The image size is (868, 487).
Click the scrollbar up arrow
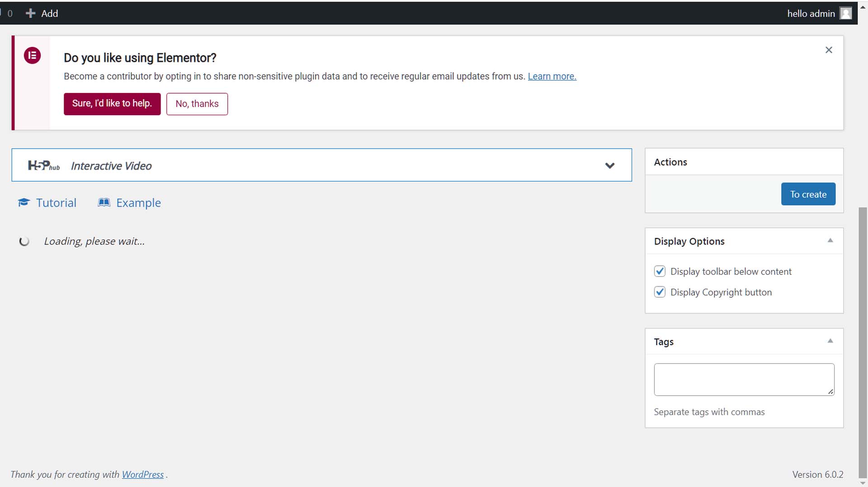863,6
